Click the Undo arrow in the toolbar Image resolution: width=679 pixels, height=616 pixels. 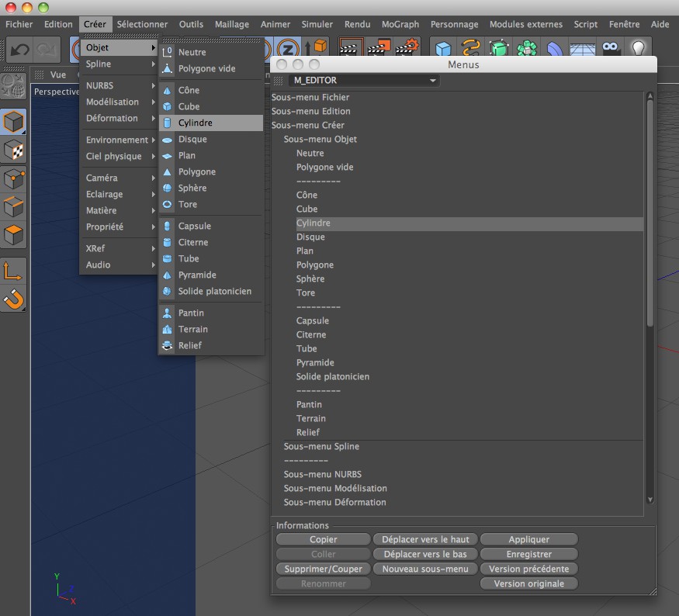[x=19, y=49]
